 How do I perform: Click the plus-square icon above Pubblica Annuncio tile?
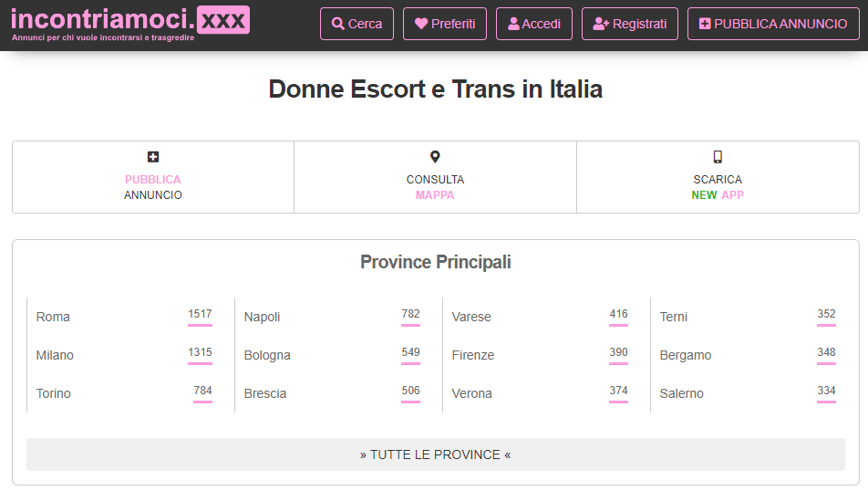pos(153,157)
